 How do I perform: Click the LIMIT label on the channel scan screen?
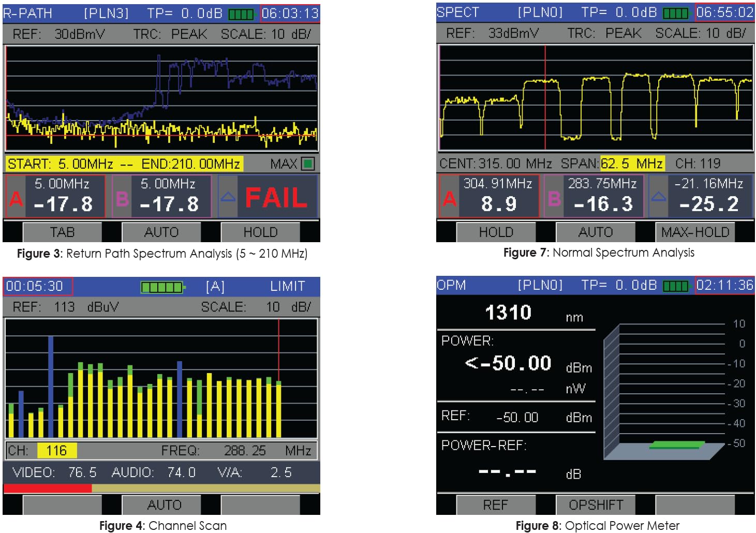pos(288,286)
